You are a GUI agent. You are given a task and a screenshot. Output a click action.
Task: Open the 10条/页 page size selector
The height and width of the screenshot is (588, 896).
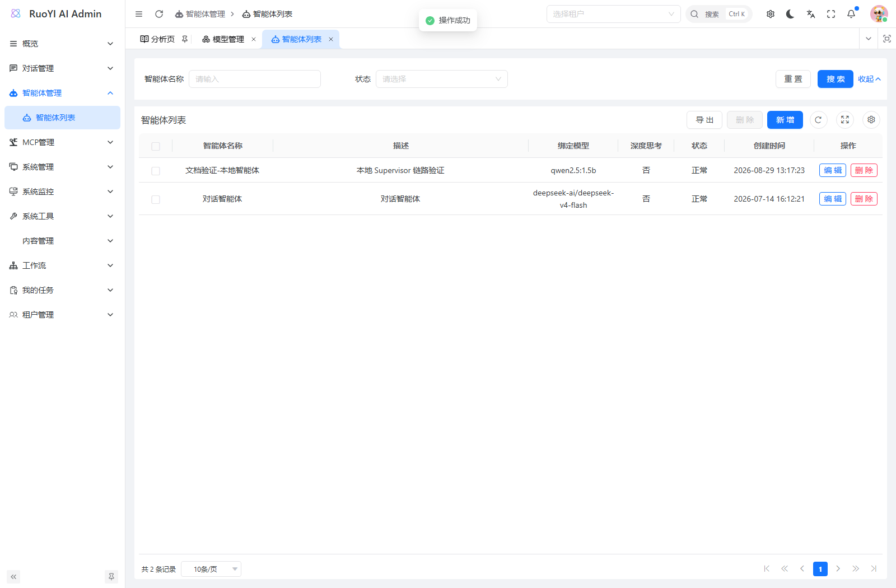coord(211,569)
